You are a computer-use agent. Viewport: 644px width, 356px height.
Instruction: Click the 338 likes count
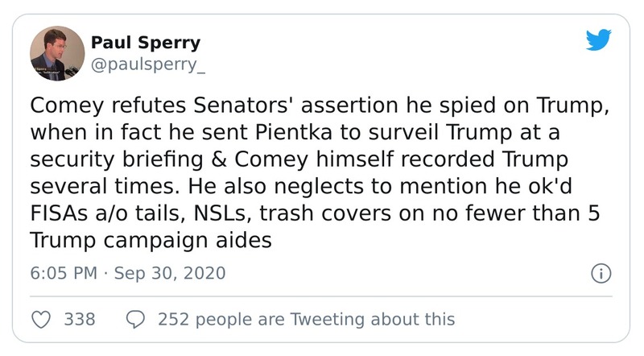(80, 320)
